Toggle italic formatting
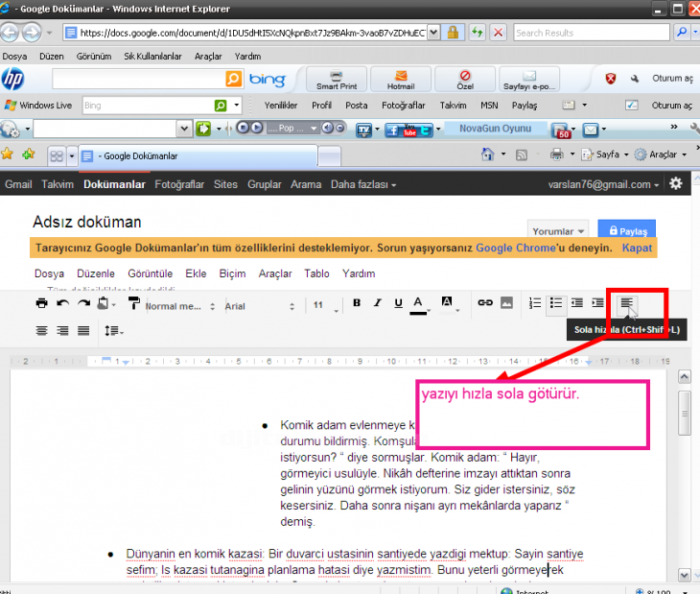 click(378, 303)
